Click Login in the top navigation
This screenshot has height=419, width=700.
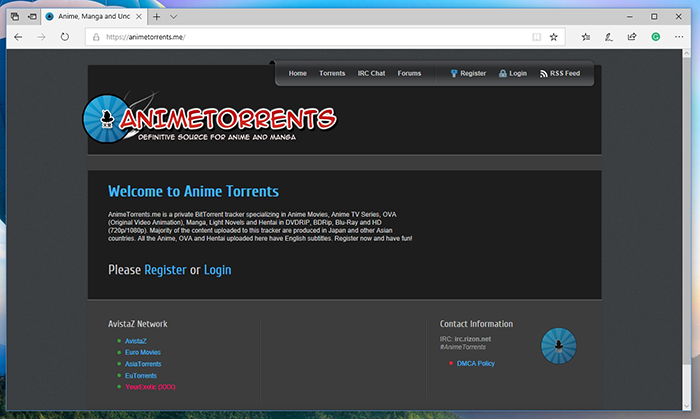click(518, 73)
